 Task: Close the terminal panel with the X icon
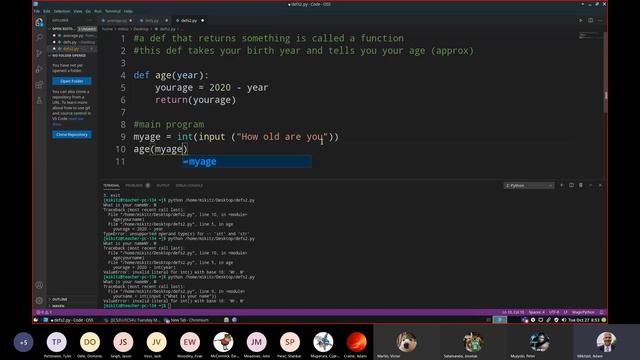(600, 185)
